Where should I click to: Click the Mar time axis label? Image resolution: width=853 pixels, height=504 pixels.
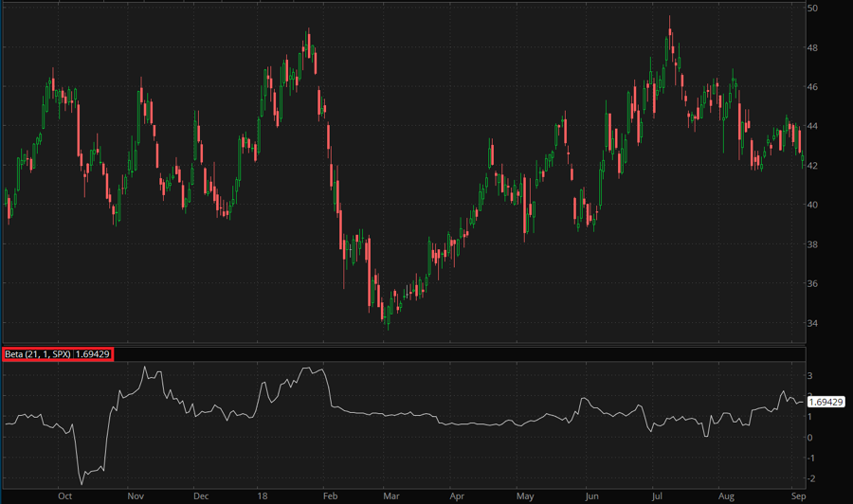(x=390, y=495)
